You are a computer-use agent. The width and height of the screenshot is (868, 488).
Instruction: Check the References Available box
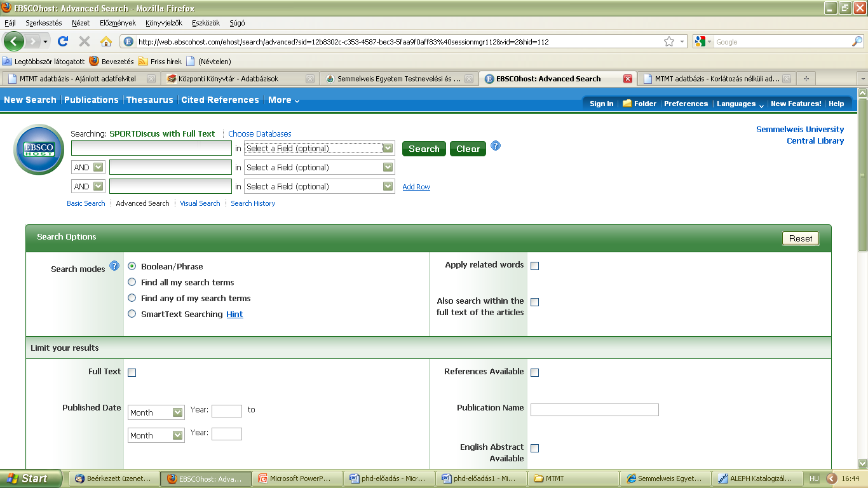click(x=534, y=372)
